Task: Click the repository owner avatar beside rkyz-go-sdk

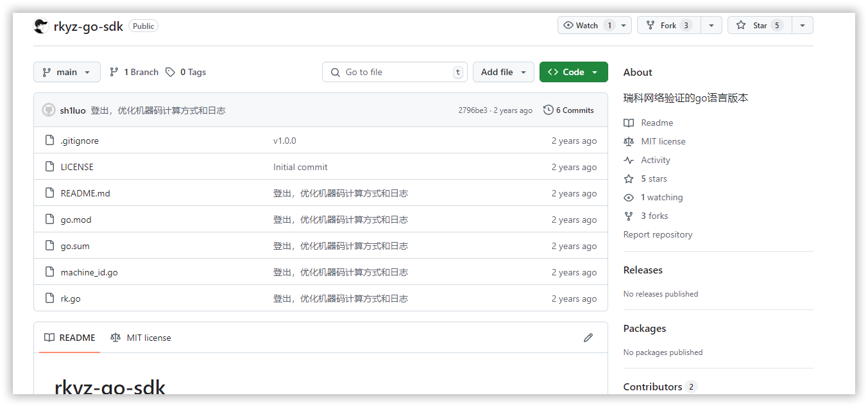Action: point(41,26)
